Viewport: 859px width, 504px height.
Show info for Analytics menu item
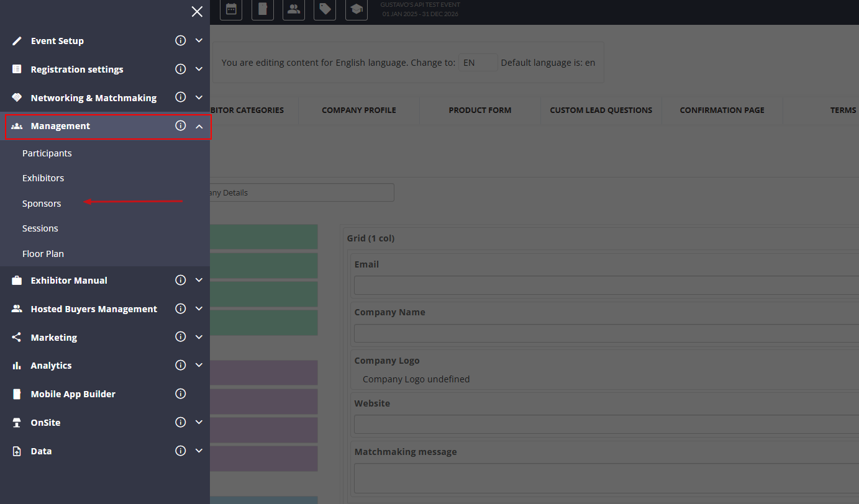181,366
